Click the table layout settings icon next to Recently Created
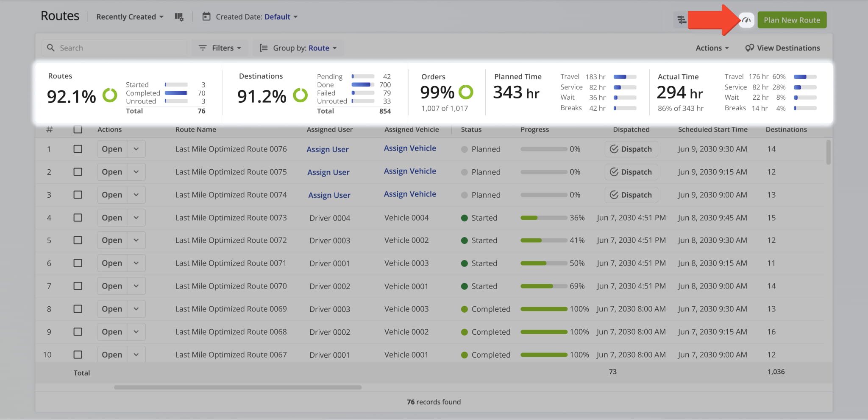Screen dimensions: 868x420 click(179, 17)
